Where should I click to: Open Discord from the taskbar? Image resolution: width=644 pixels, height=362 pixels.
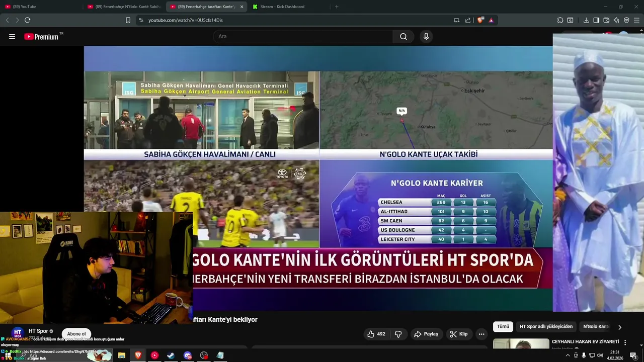point(188,355)
